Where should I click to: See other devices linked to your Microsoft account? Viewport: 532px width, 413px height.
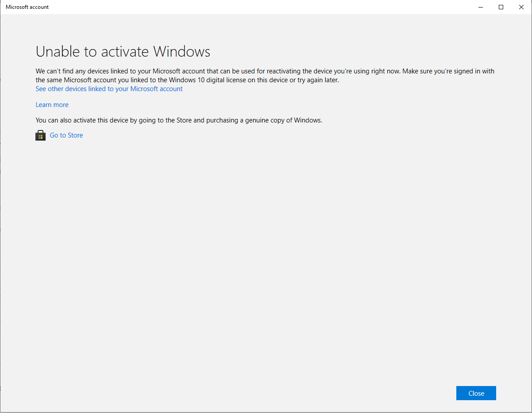(x=109, y=89)
